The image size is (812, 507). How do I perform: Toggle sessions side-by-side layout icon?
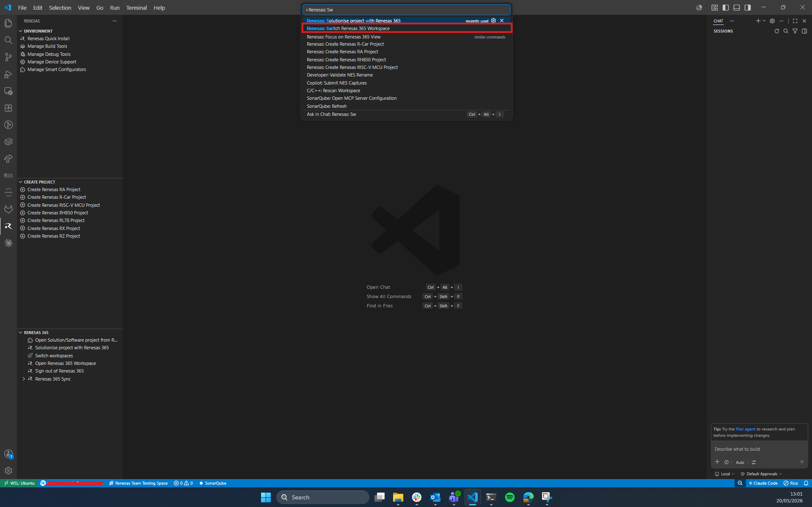pos(804,31)
